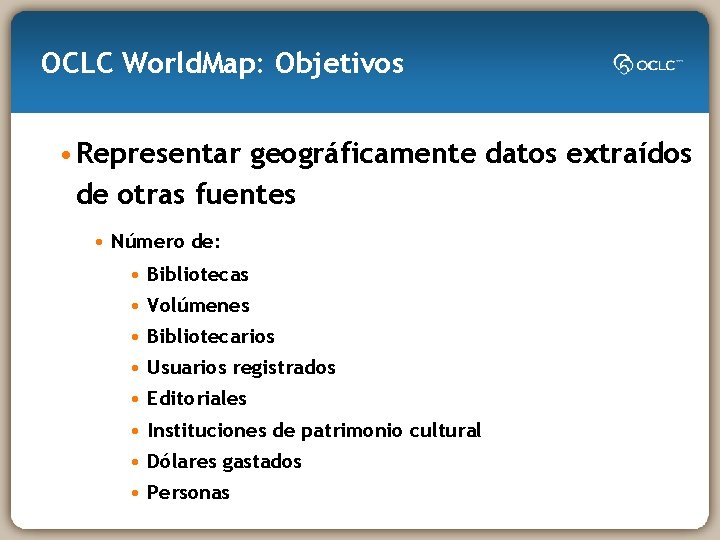Click the OCLC logo in header

pos(648,64)
